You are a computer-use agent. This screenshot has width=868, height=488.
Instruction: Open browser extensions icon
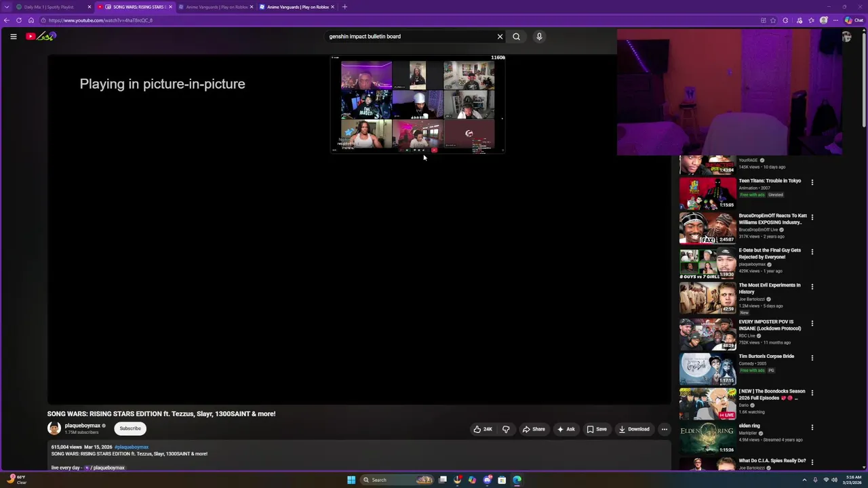click(x=786, y=20)
